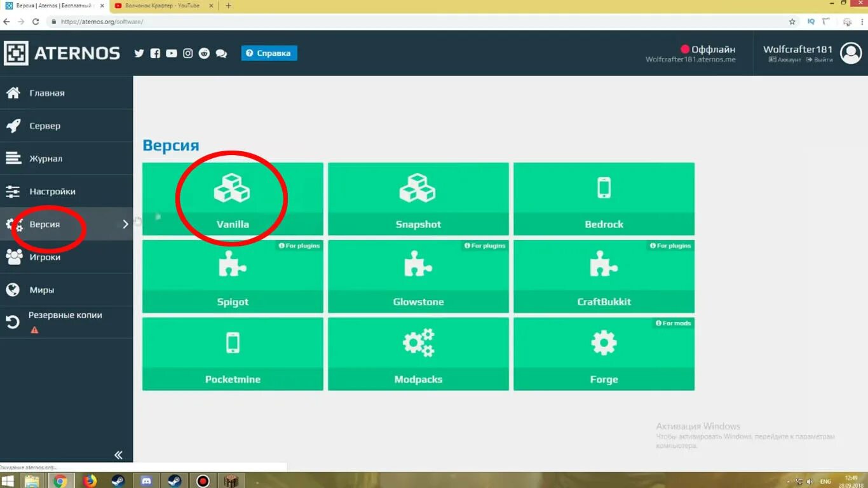Open the Windows Start menu
Screen dimensions: 868x488
(x=9, y=481)
